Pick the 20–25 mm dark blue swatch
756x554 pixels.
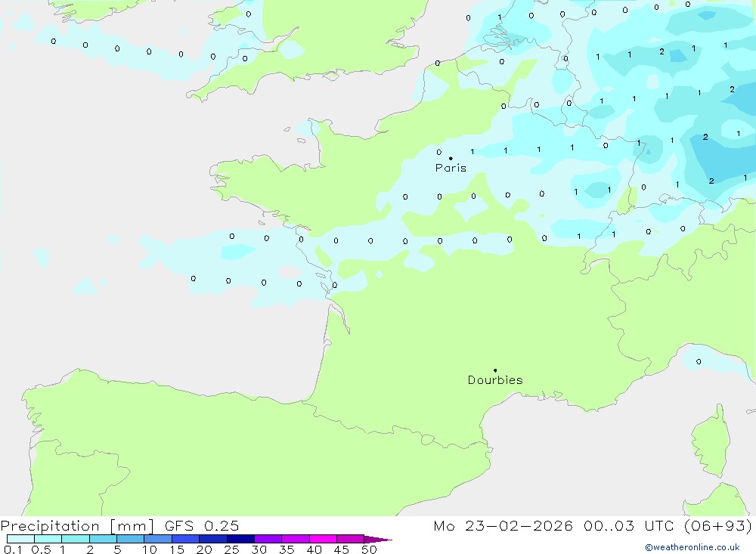213,539
